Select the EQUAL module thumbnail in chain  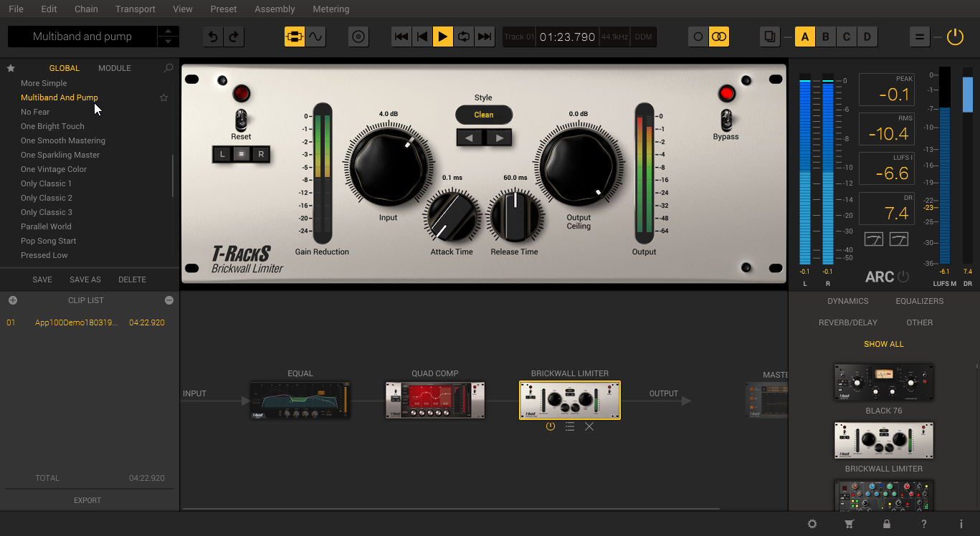300,400
